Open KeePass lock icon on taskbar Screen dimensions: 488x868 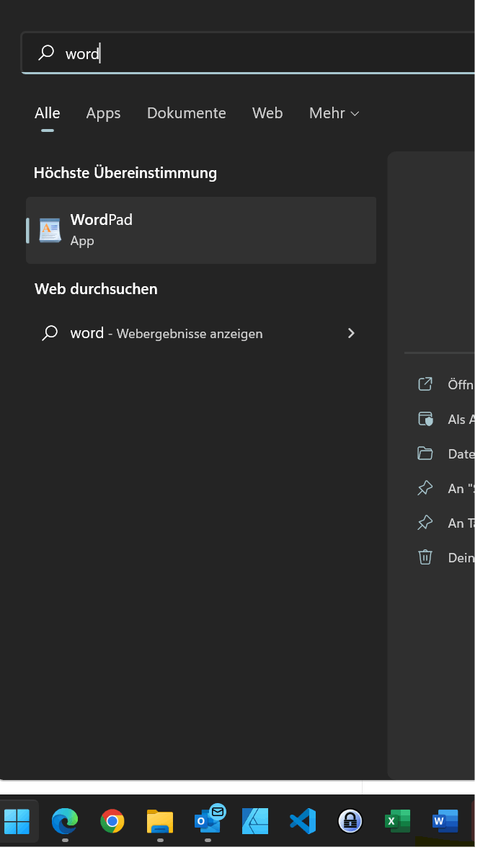350,821
